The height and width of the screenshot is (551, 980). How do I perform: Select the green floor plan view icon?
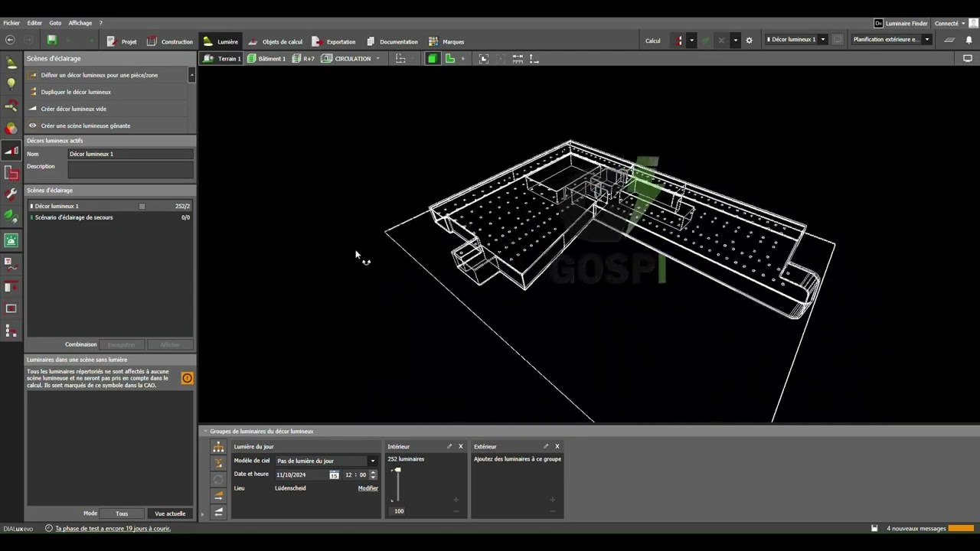450,58
